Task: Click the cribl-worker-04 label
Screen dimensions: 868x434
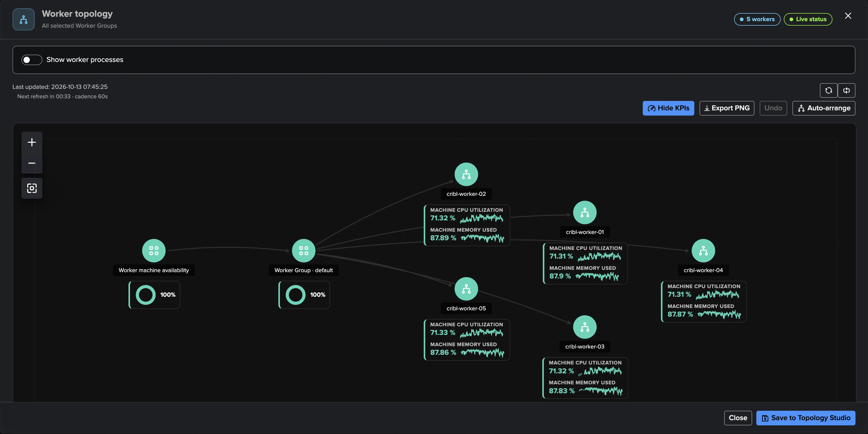Action: [x=703, y=270]
